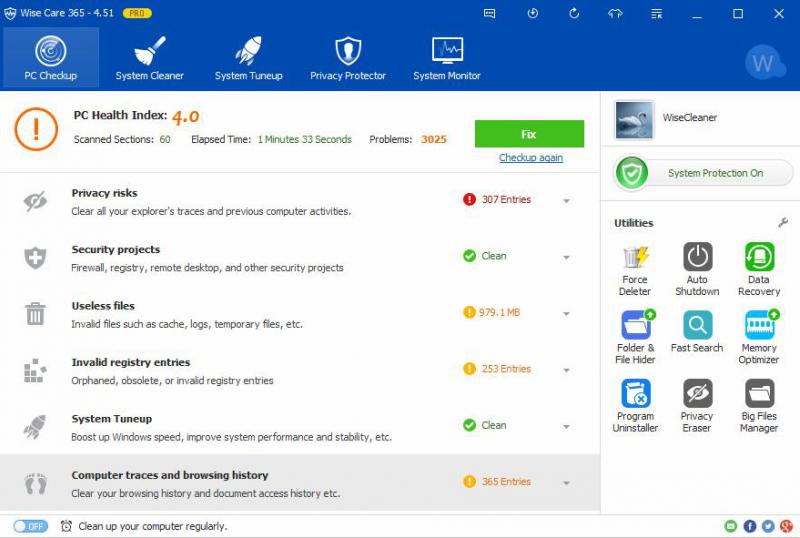800x538 pixels.
Task: Click the green Fix button
Action: click(x=529, y=134)
